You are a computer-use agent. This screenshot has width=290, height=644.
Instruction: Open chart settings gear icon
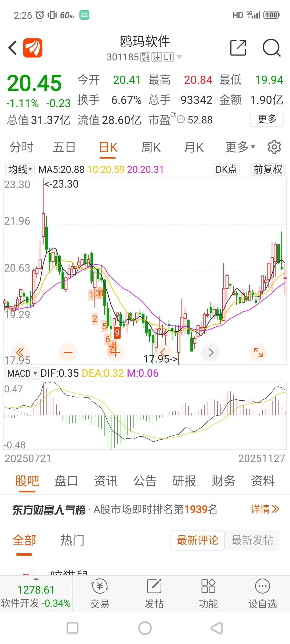click(x=274, y=147)
